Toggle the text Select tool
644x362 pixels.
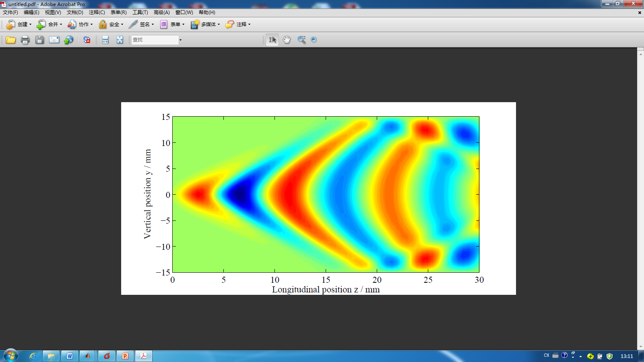(272, 40)
